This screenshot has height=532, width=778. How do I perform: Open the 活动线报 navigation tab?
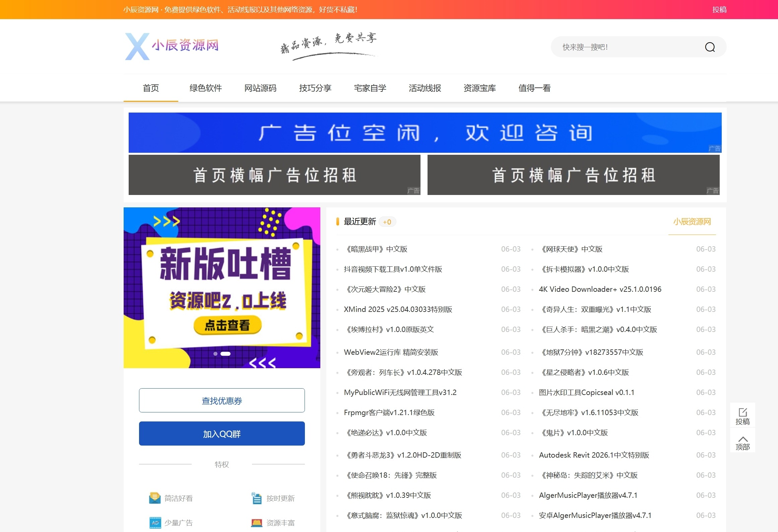pyautogui.click(x=425, y=88)
